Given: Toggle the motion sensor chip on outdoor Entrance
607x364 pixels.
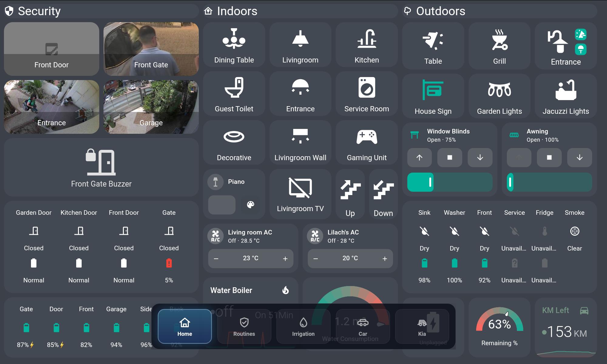Looking at the screenshot, I should tap(581, 35).
